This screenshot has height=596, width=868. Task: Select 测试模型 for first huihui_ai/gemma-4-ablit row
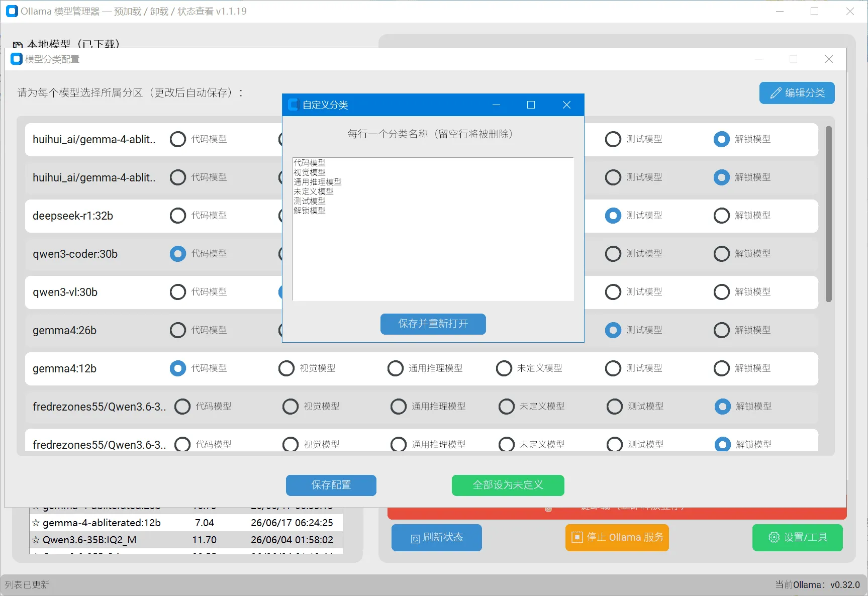[x=613, y=139]
